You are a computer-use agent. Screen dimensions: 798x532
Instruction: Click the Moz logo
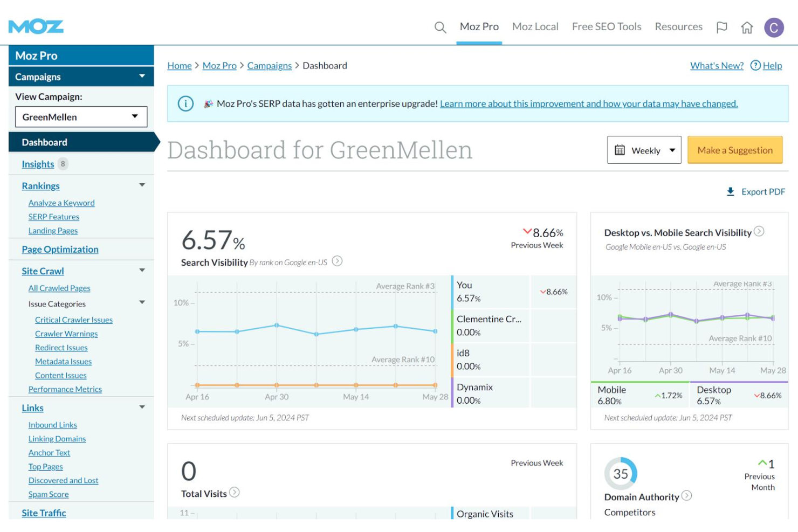(x=36, y=26)
